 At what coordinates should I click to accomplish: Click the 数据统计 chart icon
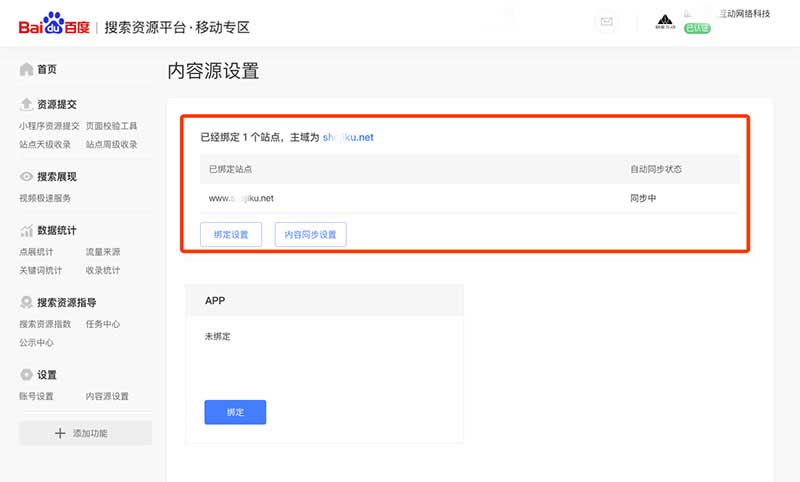pyautogui.click(x=26, y=230)
